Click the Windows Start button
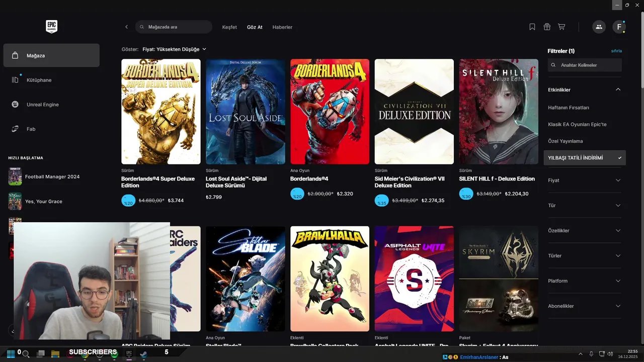 (10, 353)
